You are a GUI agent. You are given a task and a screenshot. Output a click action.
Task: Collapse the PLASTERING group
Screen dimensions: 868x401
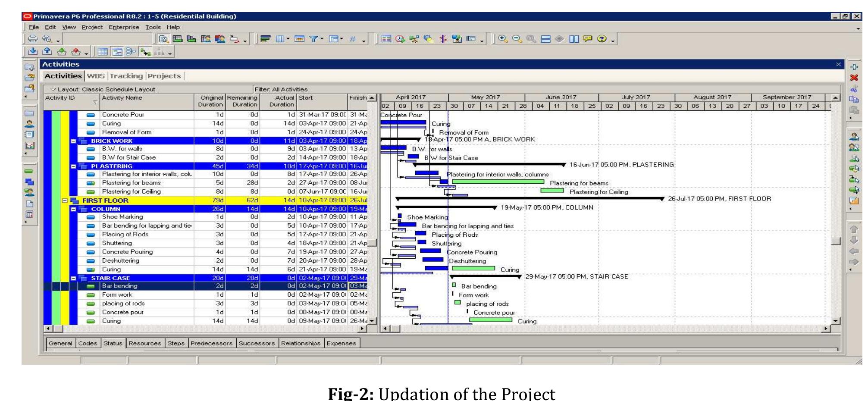[x=73, y=166]
